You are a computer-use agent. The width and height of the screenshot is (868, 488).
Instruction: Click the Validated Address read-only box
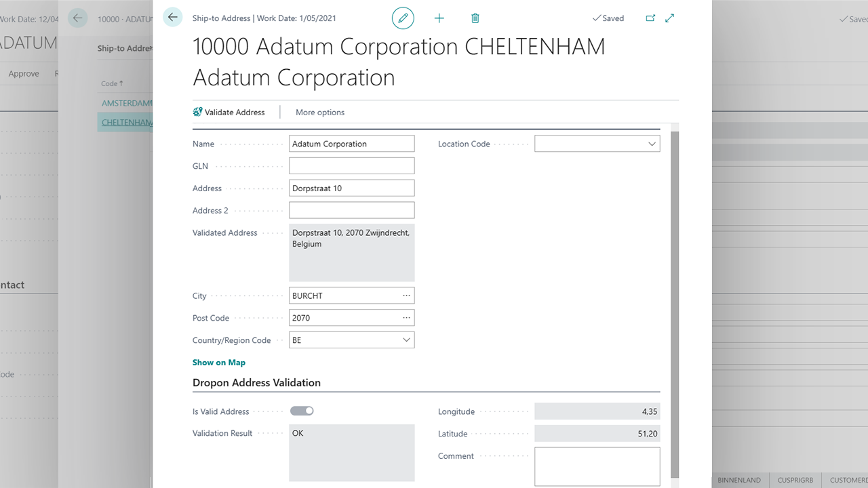pyautogui.click(x=351, y=252)
